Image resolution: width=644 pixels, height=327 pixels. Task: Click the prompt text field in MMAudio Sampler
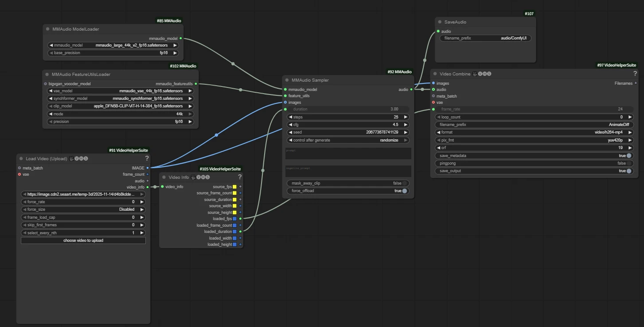[x=348, y=154]
